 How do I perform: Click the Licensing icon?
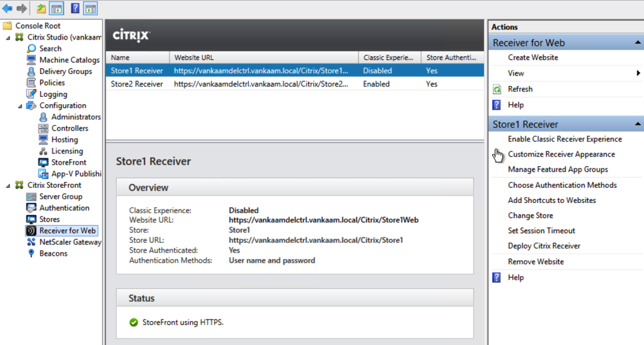[43, 151]
